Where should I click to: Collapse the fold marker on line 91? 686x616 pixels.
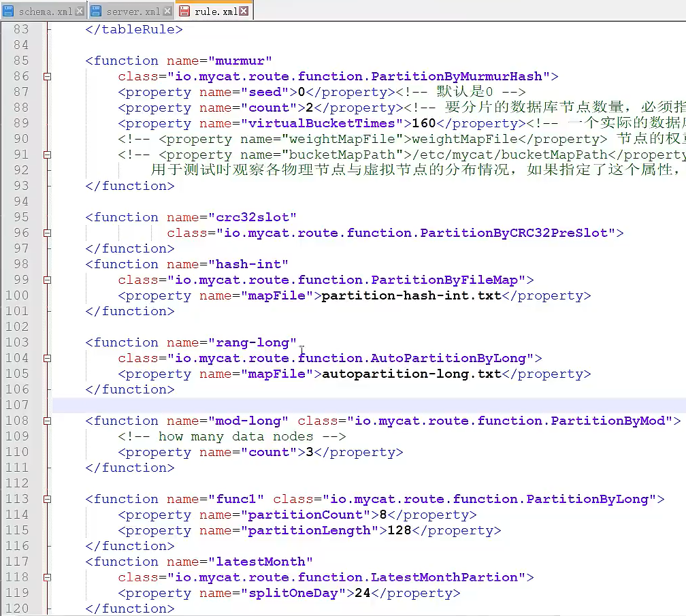(x=47, y=155)
